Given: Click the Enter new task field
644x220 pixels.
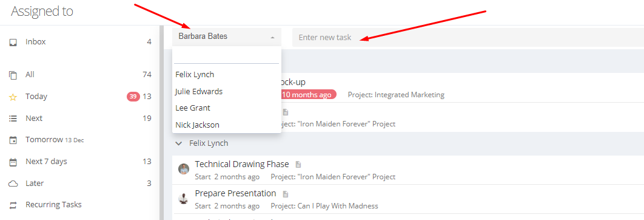Looking at the screenshot, I should (x=468, y=37).
